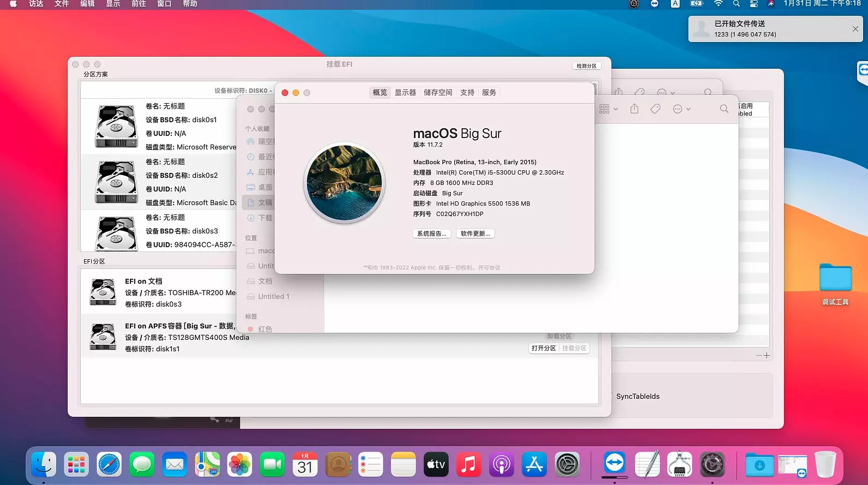The height and width of the screenshot is (485, 868).
Task: Open the input source menu
Action: (x=675, y=4)
